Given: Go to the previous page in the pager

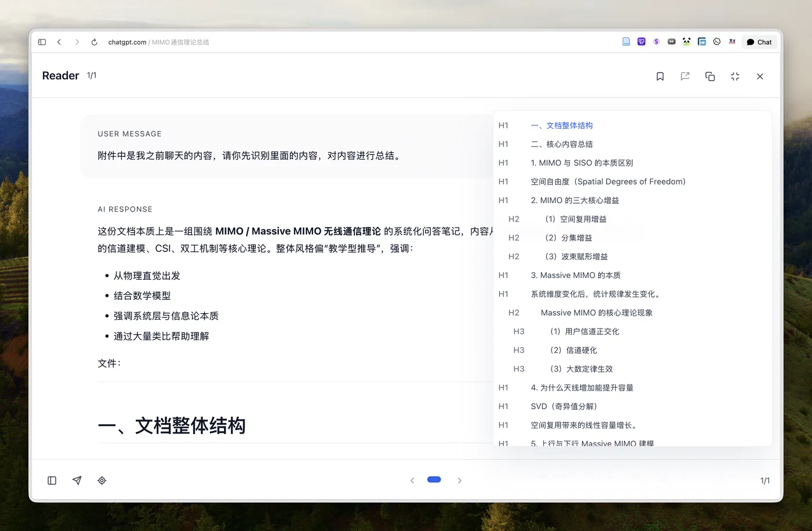Looking at the screenshot, I should click(412, 481).
